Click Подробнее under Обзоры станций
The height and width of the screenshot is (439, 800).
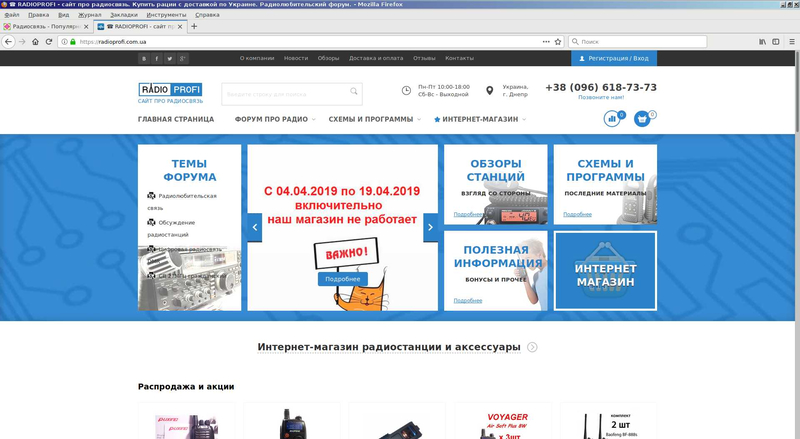tap(468, 214)
